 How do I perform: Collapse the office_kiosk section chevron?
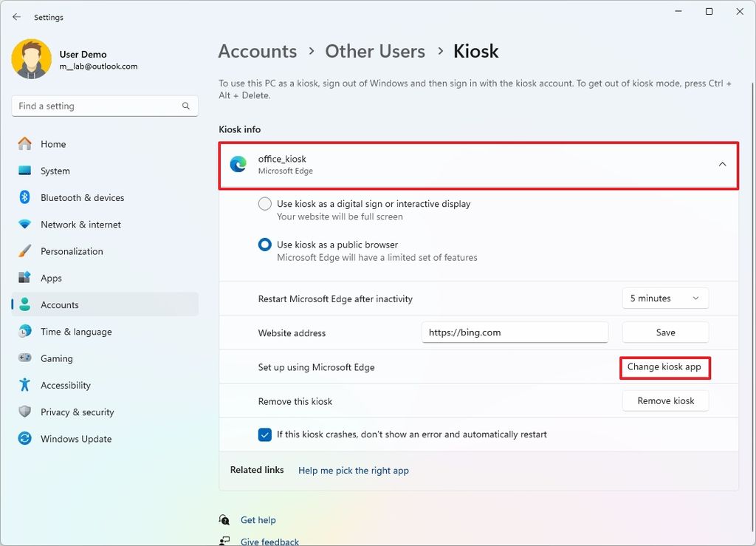(722, 164)
